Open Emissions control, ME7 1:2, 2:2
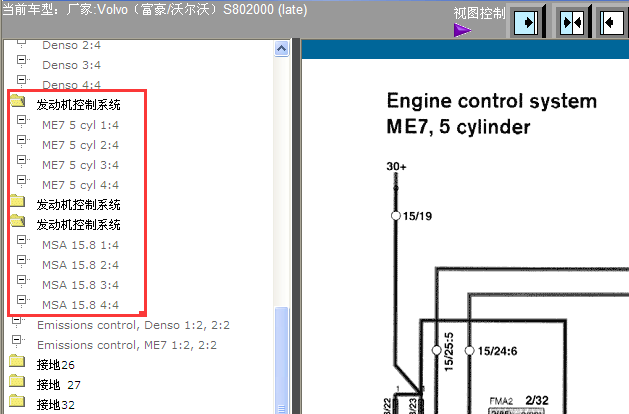The image size is (629, 414). coord(127,345)
